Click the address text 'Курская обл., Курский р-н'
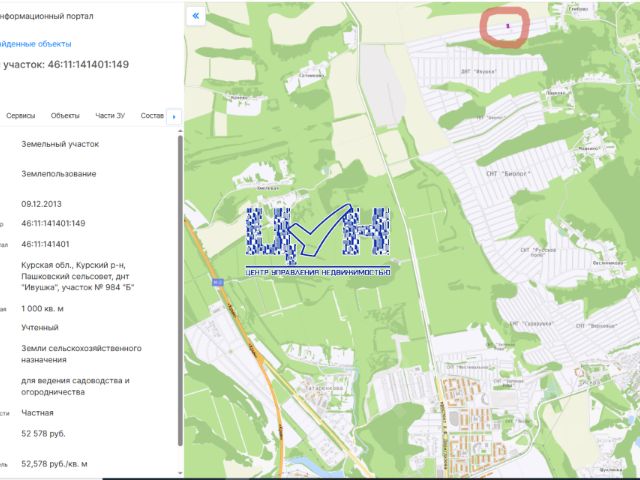Image resolution: width=640 pixels, height=480 pixels. 73,265
